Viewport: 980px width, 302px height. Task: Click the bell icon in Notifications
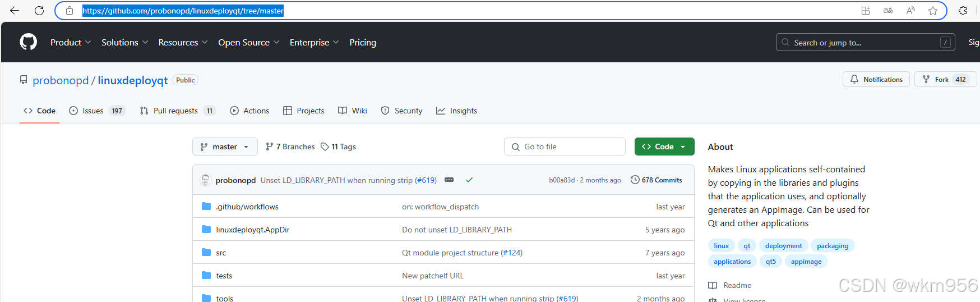point(854,79)
